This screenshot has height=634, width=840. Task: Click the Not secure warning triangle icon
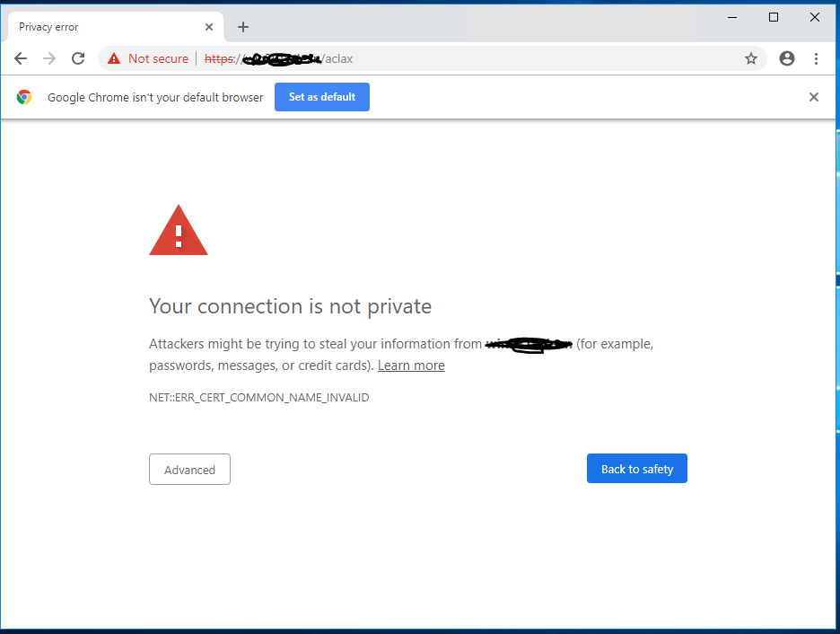[x=114, y=58]
